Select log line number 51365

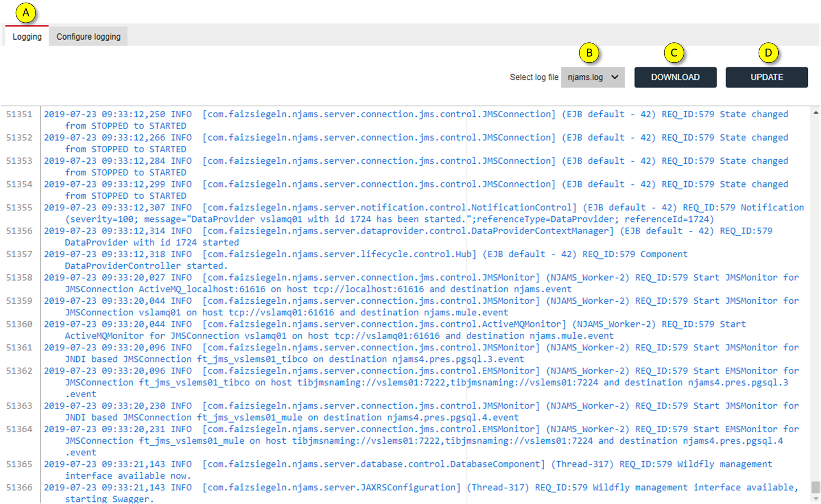20,464
